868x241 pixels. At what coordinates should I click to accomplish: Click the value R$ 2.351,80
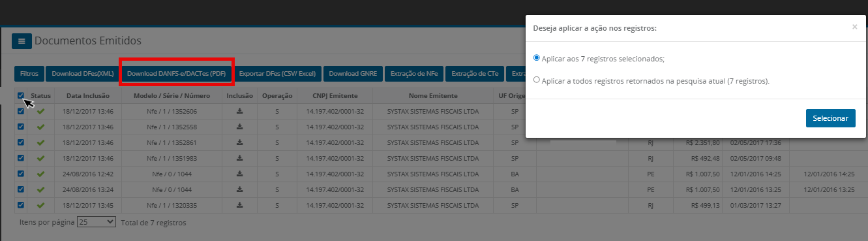click(703, 142)
